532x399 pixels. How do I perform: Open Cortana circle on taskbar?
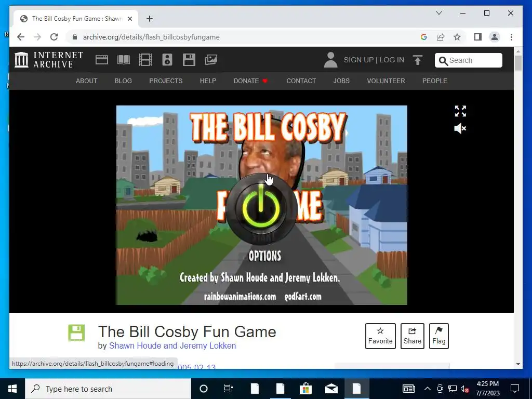point(204,389)
